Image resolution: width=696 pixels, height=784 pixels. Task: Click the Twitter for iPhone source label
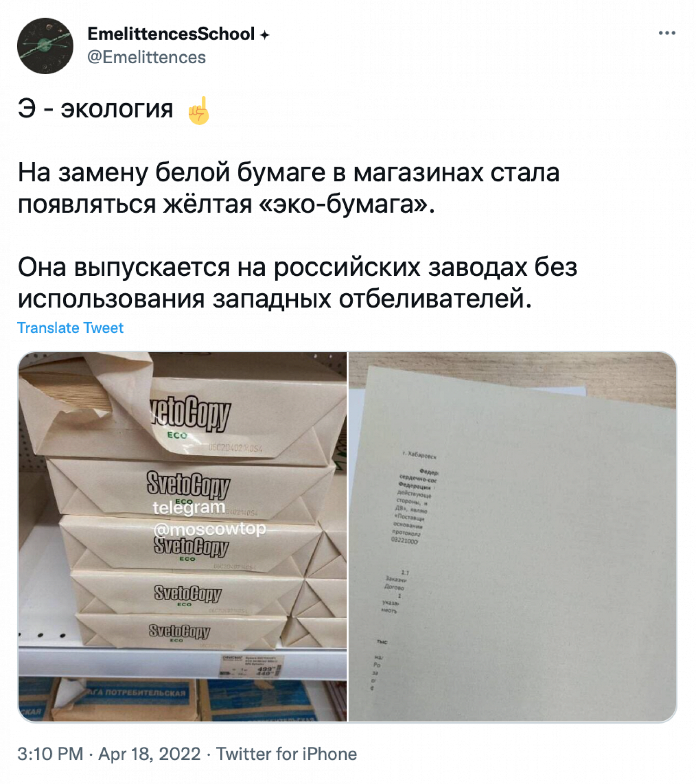tap(287, 754)
